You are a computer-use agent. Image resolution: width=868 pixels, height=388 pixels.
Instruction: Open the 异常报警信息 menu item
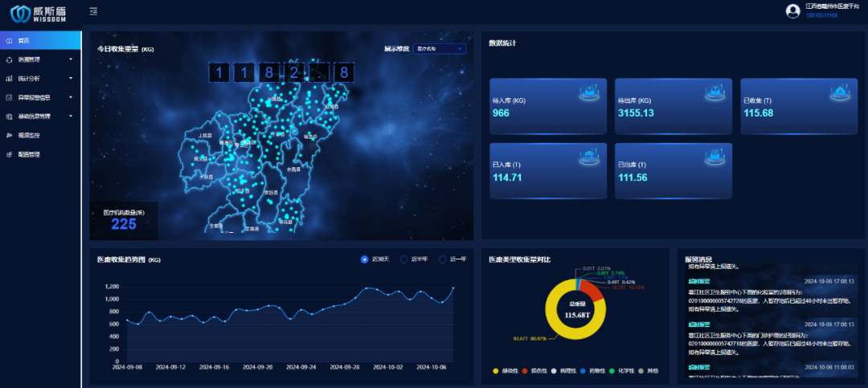[x=40, y=97]
